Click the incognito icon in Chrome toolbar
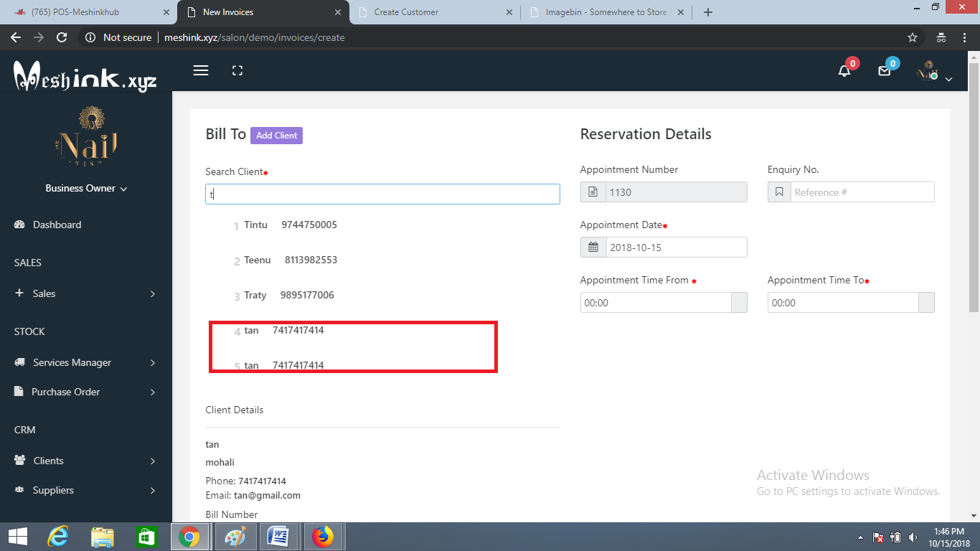Image resolution: width=980 pixels, height=551 pixels. click(x=941, y=37)
